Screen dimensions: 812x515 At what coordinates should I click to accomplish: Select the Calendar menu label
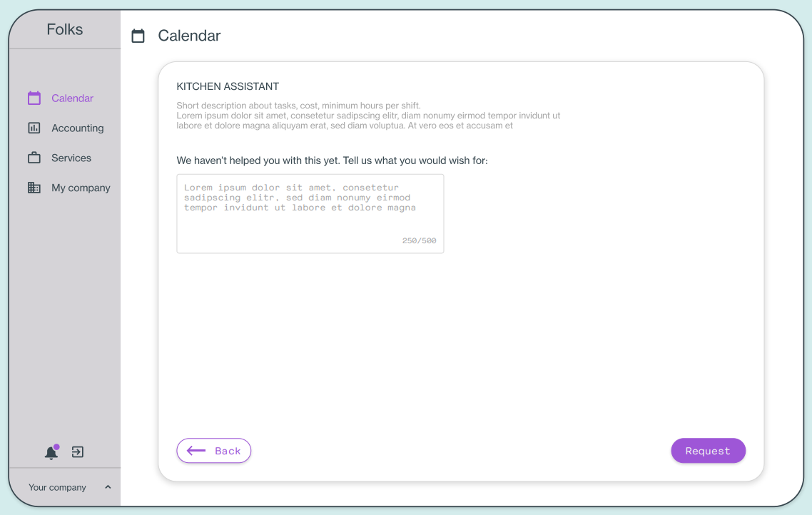coord(73,98)
